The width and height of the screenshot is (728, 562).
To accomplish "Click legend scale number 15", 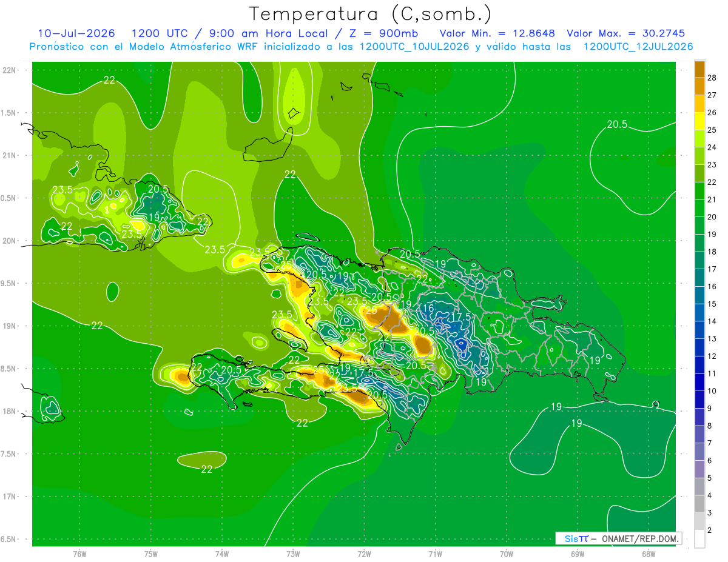I will (x=712, y=304).
